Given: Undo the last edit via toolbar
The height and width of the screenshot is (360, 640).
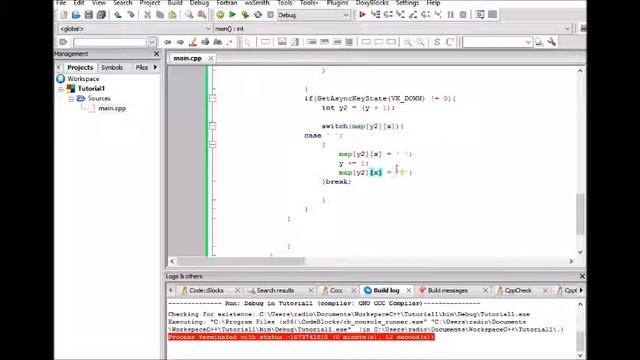Looking at the screenshot, I should point(118,15).
